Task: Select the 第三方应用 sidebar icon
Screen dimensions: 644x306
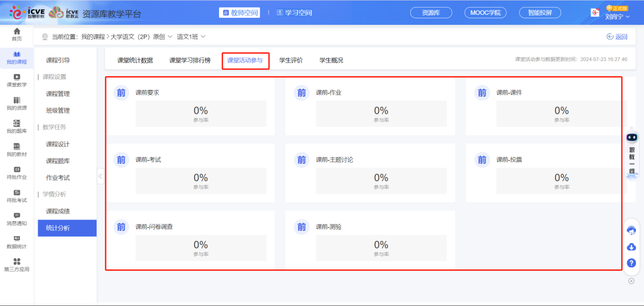Action: [x=16, y=265]
